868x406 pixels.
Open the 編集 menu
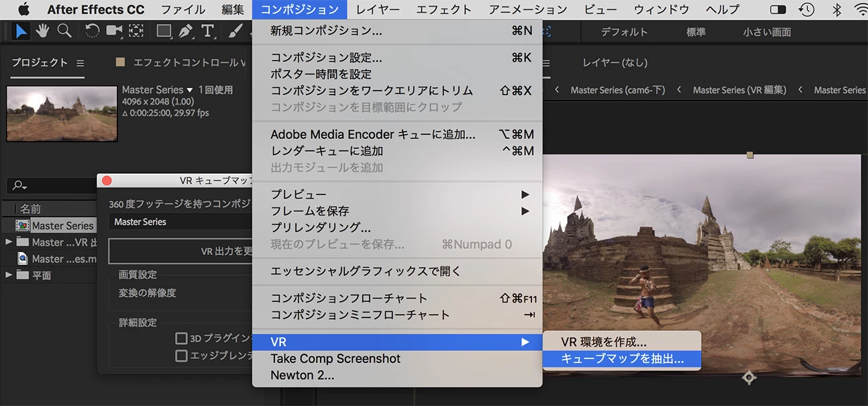(x=233, y=9)
